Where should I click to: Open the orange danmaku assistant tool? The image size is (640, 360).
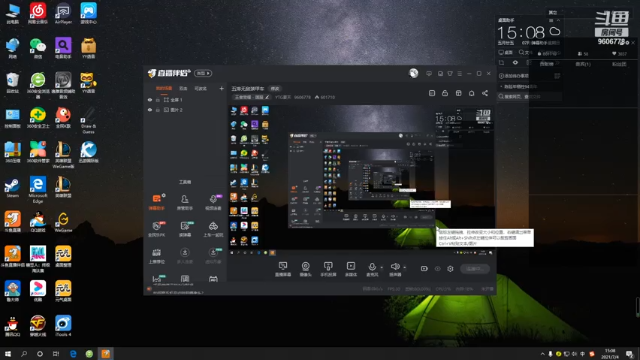157,202
